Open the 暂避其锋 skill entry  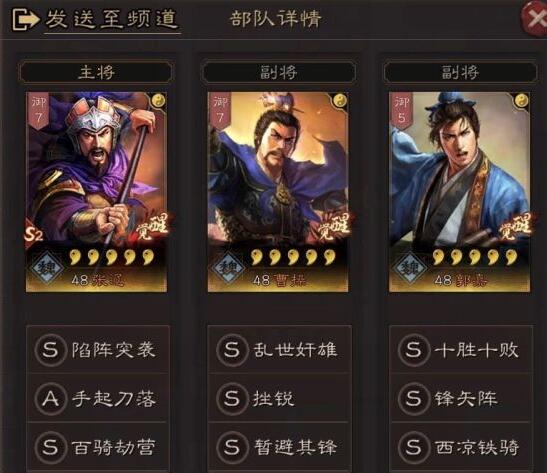pos(279,447)
